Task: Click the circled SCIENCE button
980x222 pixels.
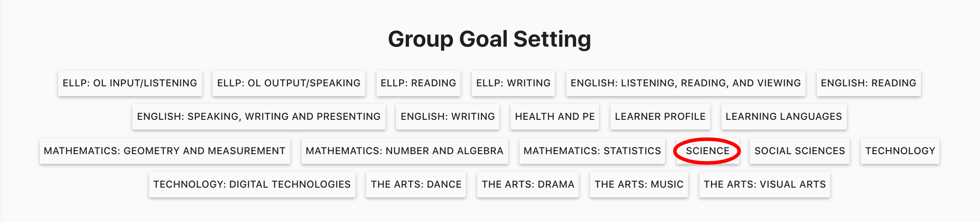Action: pyautogui.click(x=707, y=151)
